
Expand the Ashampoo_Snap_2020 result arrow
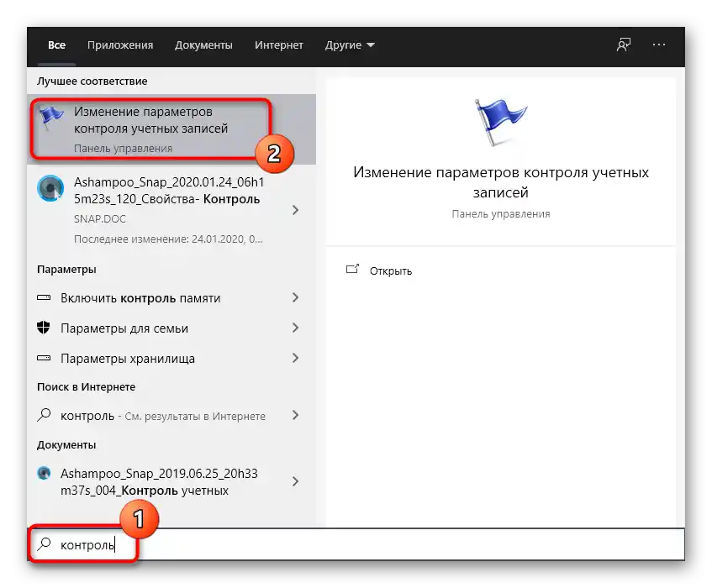pyautogui.click(x=296, y=210)
